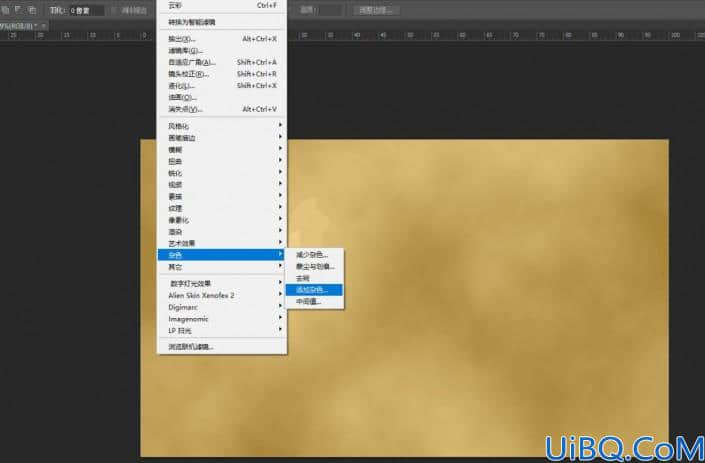This screenshot has height=463, width=705.
Task: Open the Imagenomic plugin submenu
Action: pos(222,319)
